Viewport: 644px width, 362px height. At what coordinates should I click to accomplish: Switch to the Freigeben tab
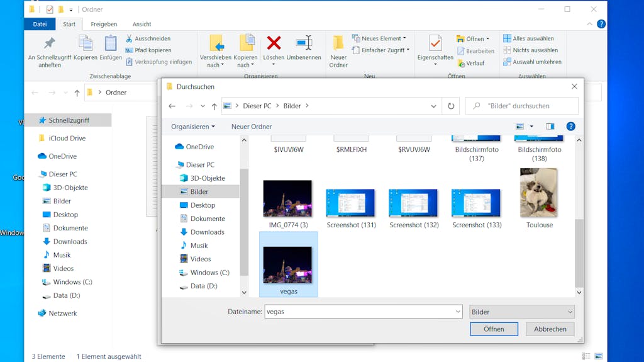click(x=104, y=25)
